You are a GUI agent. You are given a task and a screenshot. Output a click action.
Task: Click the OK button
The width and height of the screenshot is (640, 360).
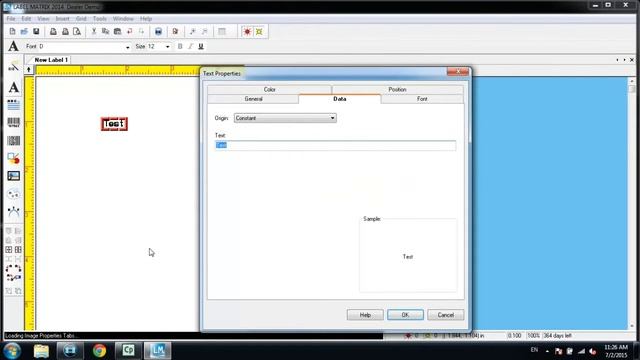[x=405, y=315]
